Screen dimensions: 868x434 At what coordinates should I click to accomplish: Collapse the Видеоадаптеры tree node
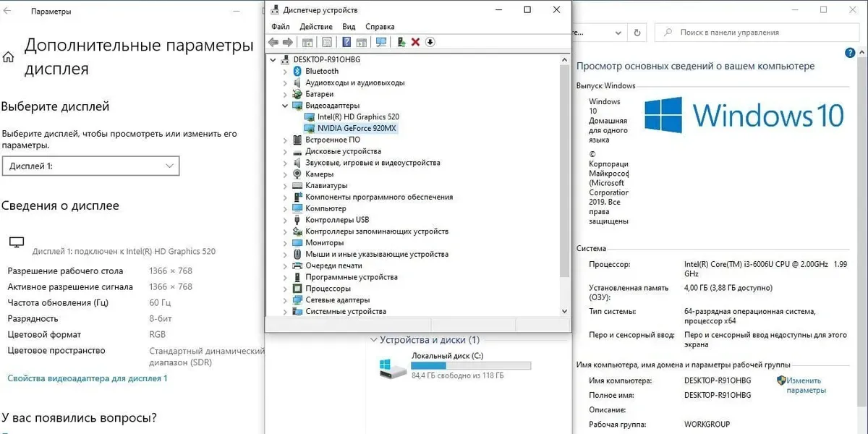285,106
